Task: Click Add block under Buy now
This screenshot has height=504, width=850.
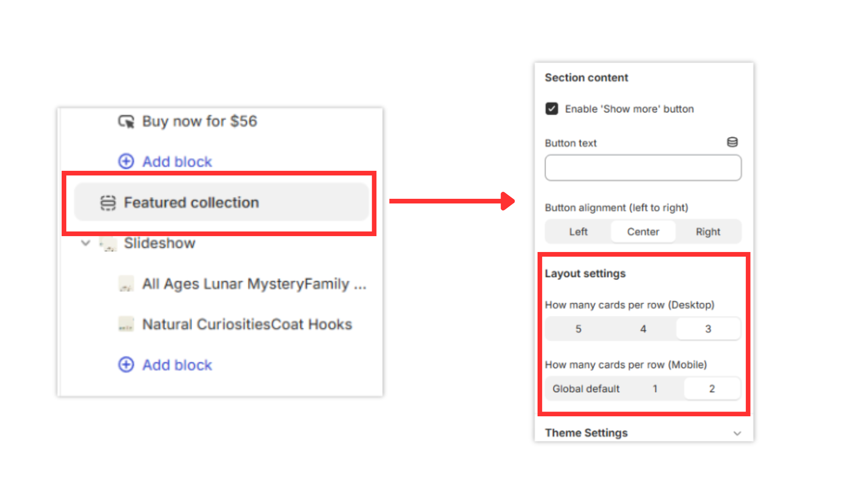Action: pyautogui.click(x=177, y=161)
